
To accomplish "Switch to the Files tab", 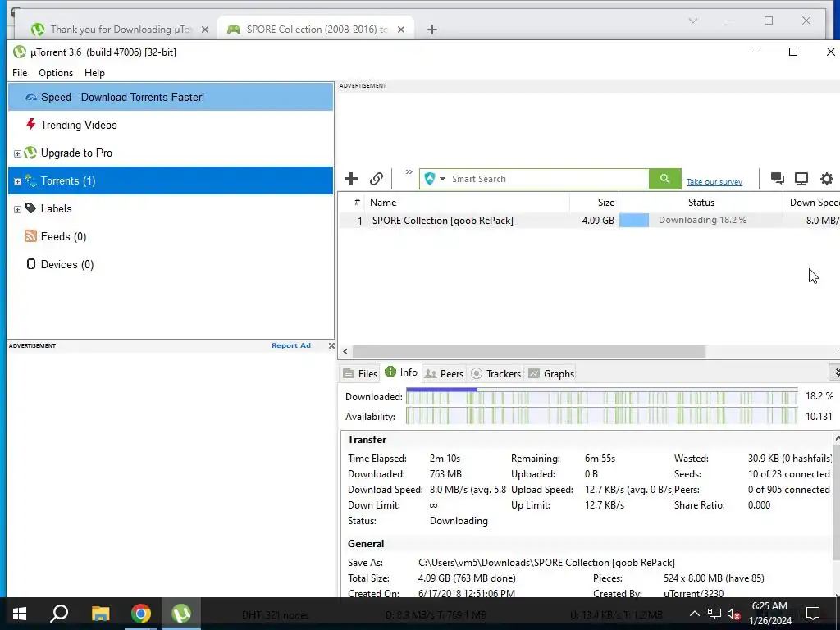I will point(360,373).
